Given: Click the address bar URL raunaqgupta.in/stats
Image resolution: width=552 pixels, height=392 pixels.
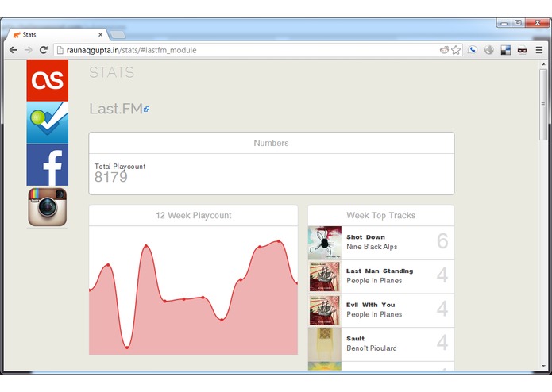Looking at the screenshot, I should 131,50.
